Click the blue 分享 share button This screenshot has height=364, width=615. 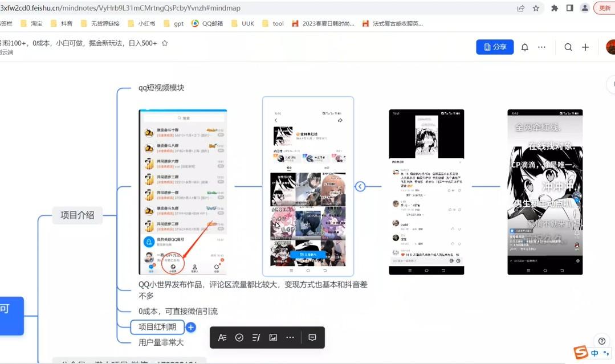coord(495,47)
